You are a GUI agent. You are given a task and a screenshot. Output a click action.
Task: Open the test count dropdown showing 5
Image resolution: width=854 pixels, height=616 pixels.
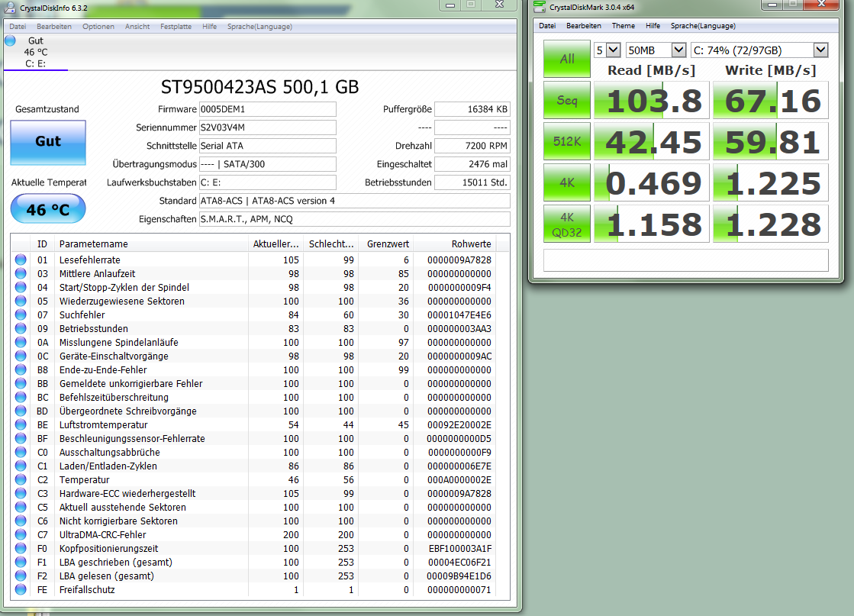(x=607, y=50)
